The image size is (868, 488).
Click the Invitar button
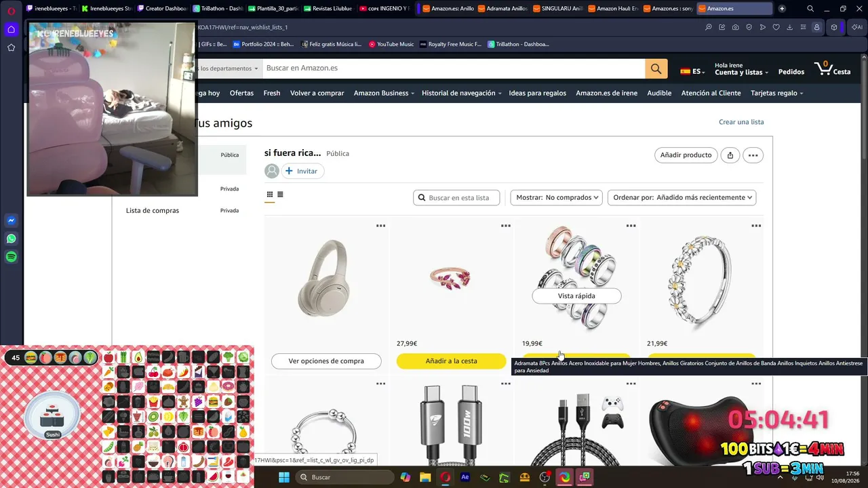[x=302, y=171]
